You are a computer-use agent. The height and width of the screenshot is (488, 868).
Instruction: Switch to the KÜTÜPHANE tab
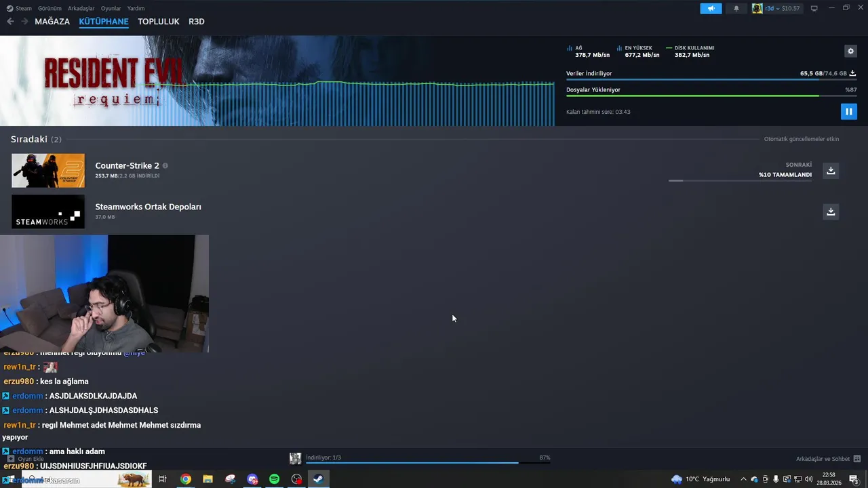pos(104,22)
